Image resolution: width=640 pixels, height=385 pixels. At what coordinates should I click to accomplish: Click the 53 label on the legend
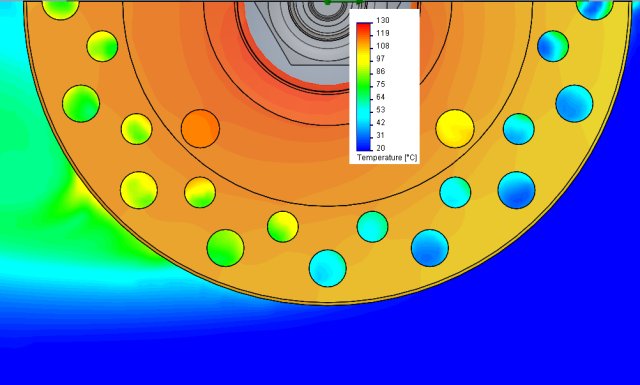(380, 109)
